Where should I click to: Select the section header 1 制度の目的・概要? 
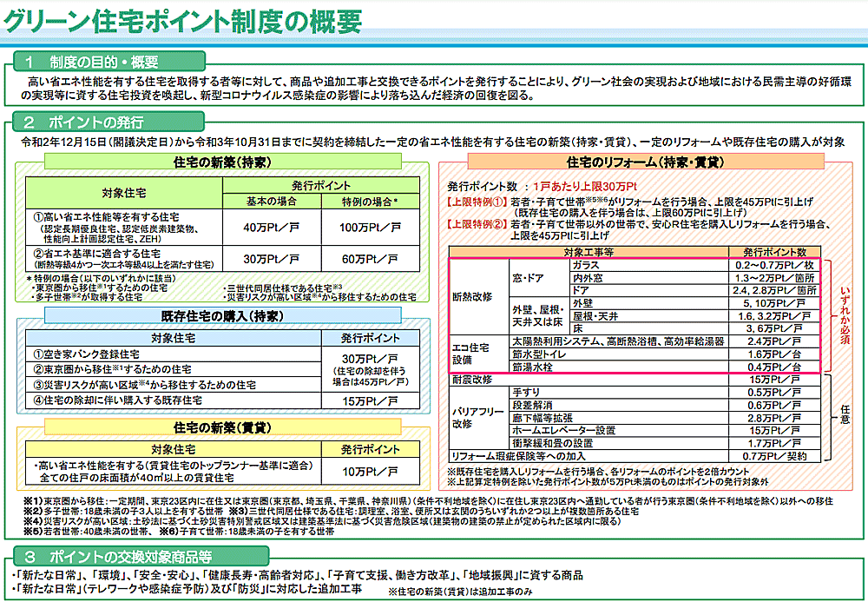click(x=91, y=62)
